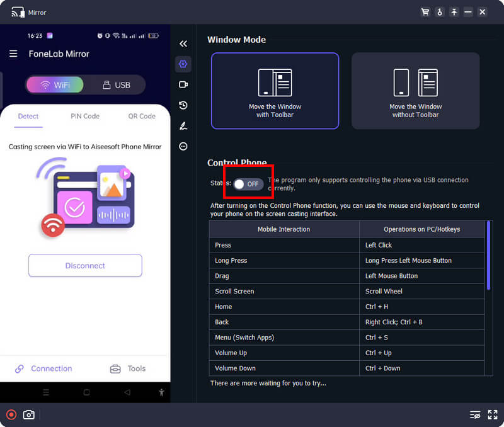504x427 pixels.
Task: Switch to the PIN Code tab
Action: pyautogui.click(x=85, y=116)
